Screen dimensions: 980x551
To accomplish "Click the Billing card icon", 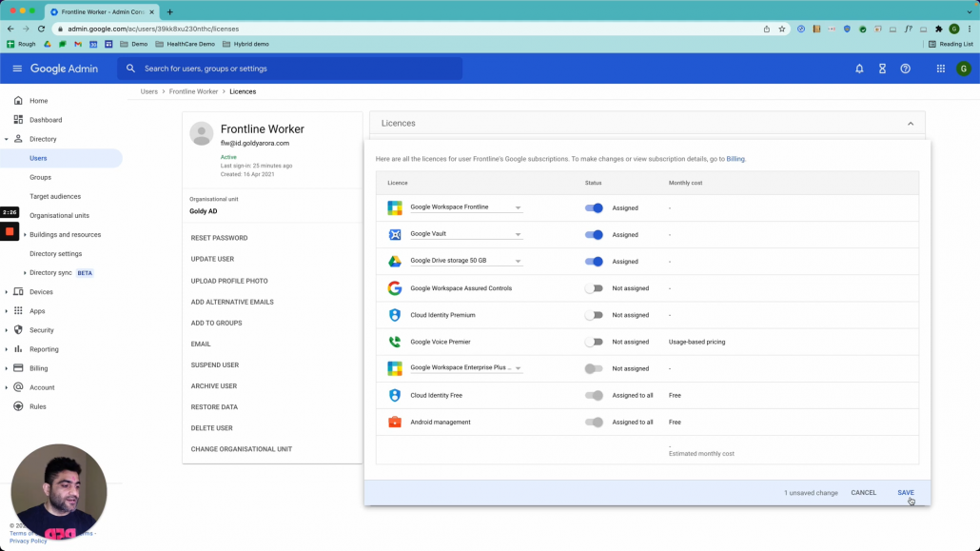I will click(x=18, y=367).
